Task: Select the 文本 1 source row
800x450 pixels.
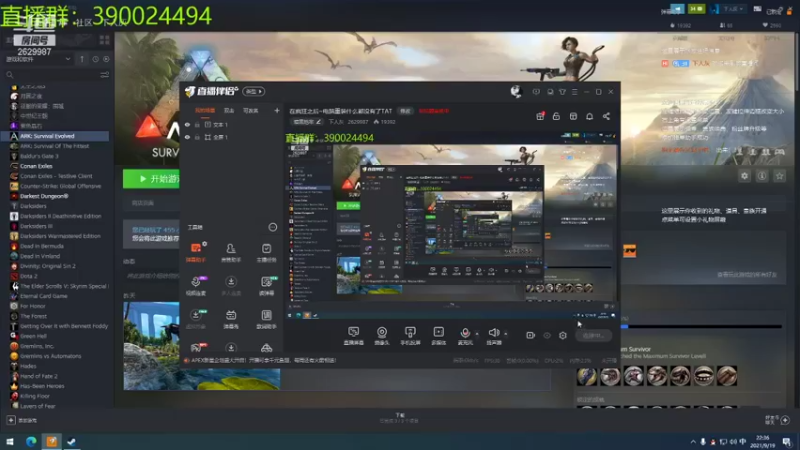Action: click(x=232, y=124)
